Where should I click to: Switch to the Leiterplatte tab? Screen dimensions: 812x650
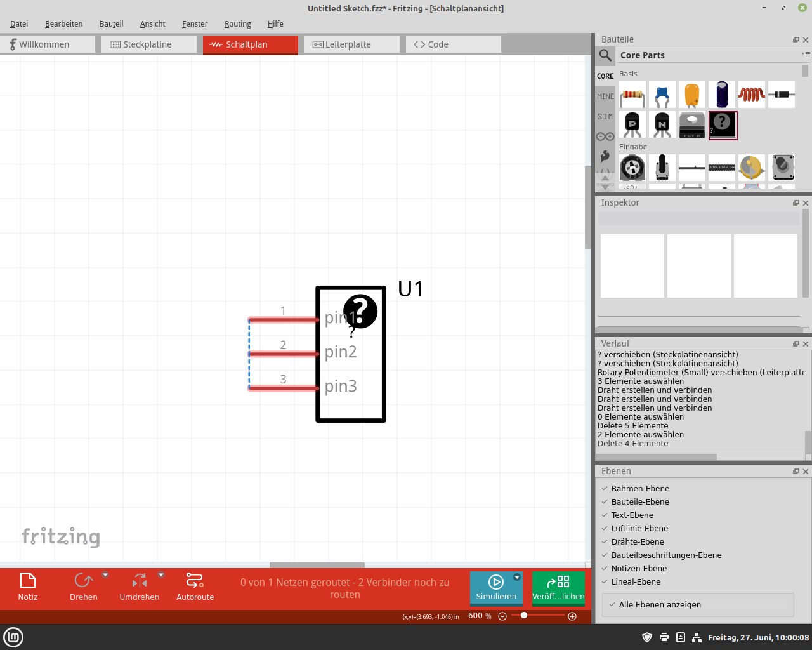[352, 44]
